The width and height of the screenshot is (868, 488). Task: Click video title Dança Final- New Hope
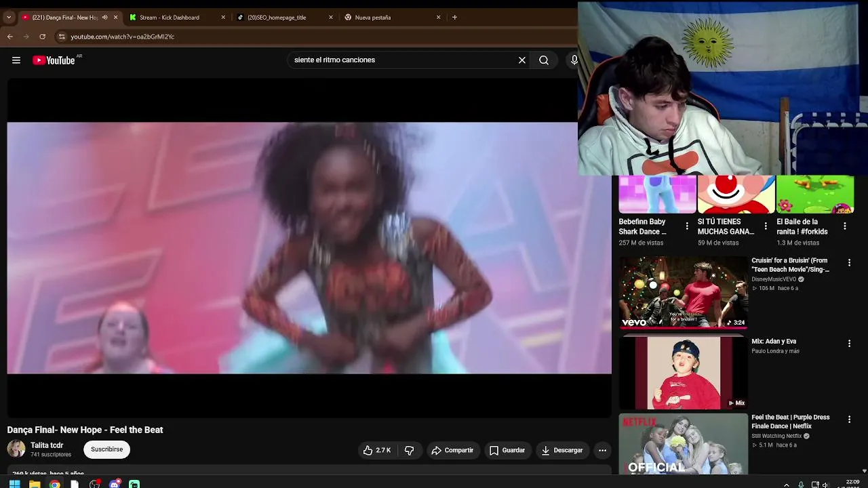click(x=85, y=430)
